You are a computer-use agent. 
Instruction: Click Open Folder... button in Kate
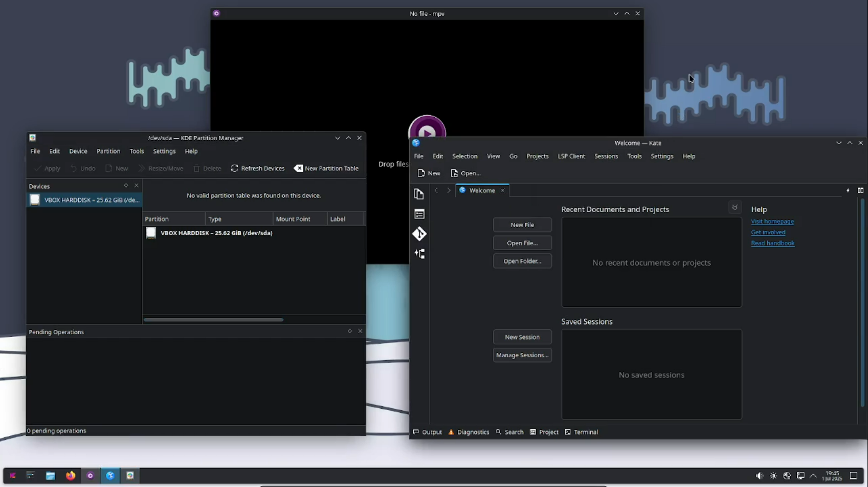point(522,261)
